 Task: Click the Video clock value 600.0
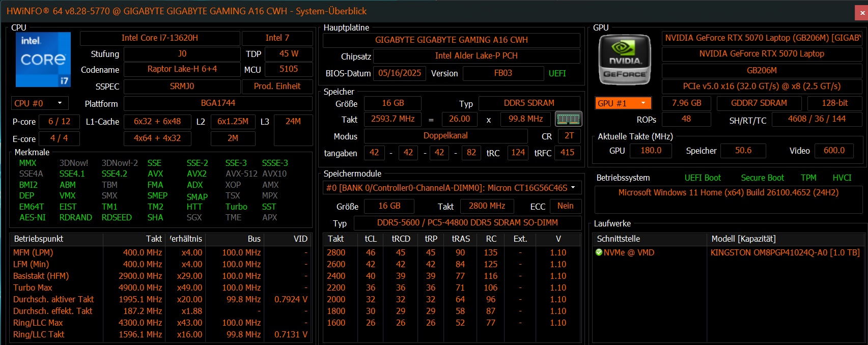[834, 151]
